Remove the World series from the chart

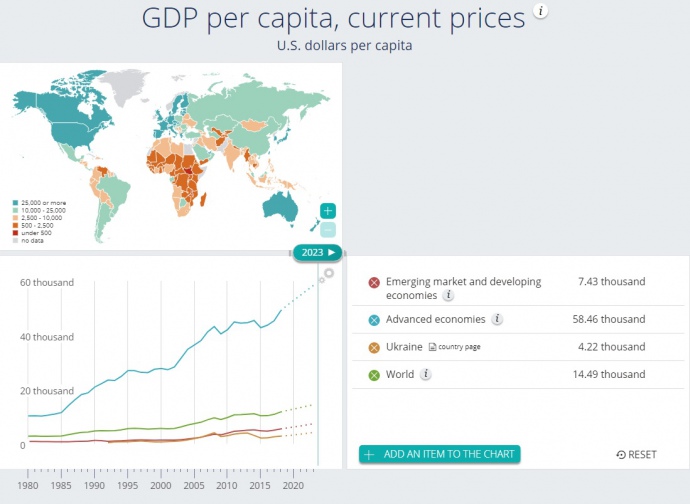click(x=374, y=375)
